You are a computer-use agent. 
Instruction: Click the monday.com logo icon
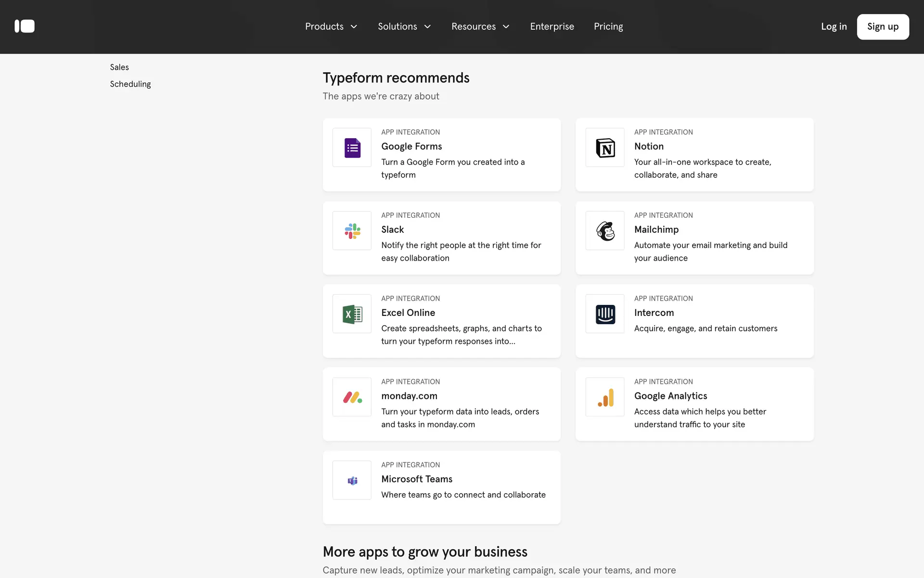point(352,397)
